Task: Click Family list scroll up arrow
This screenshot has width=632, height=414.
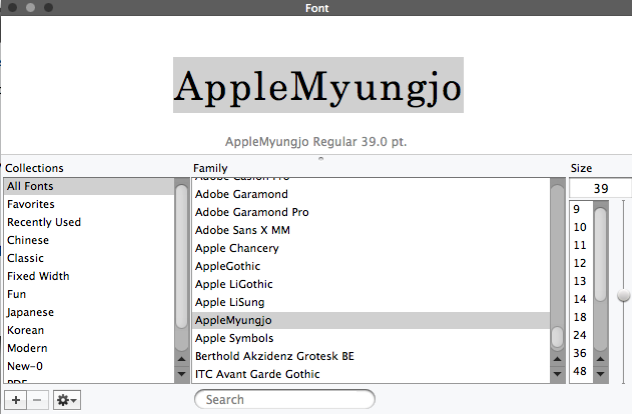Action: click(557, 359)
